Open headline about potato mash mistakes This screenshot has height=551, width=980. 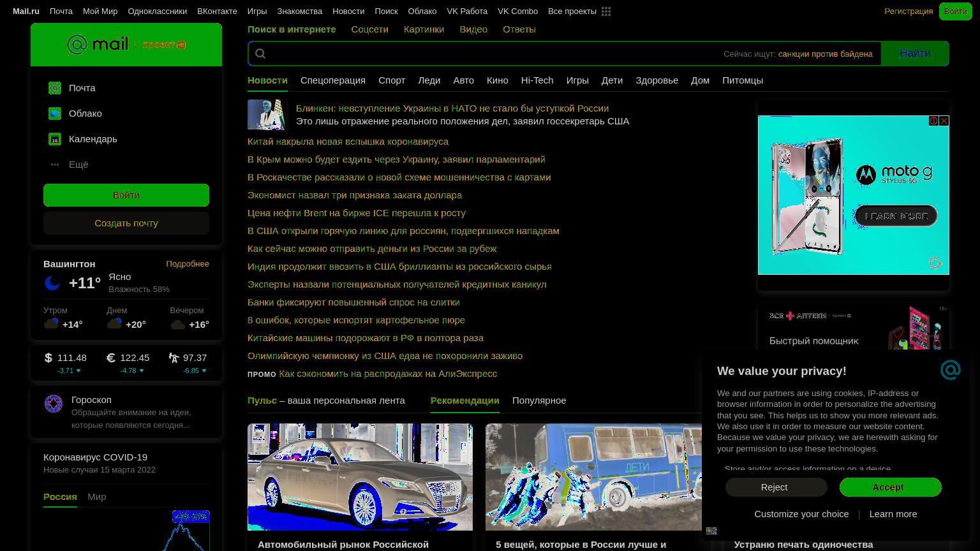356,320
